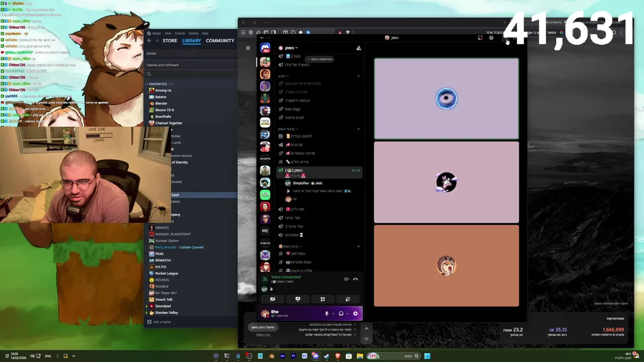Select Rocket League in Steam library
The width and height of the screenshot is (644, 362).
click(x=167, y=274)
